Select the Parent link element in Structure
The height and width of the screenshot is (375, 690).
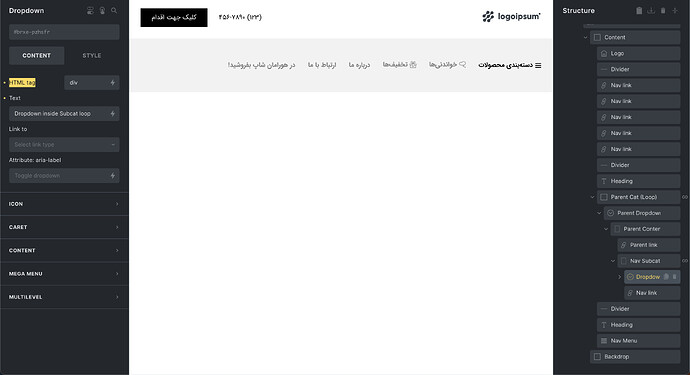pyautogui.click(x=649, y=245)
